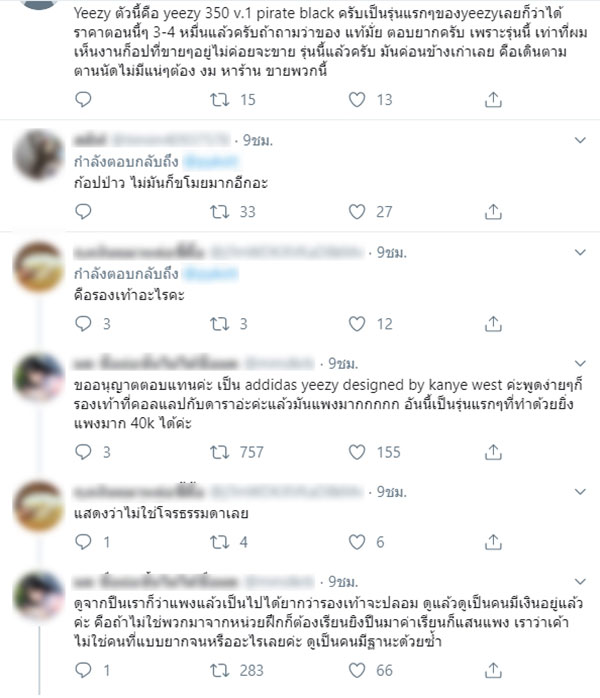Image resolution: width=600 pixels, height=698 pixels.
Task: Open the avatar of the ก้อปป่าว tweet author
Action: tap(39, 155)
